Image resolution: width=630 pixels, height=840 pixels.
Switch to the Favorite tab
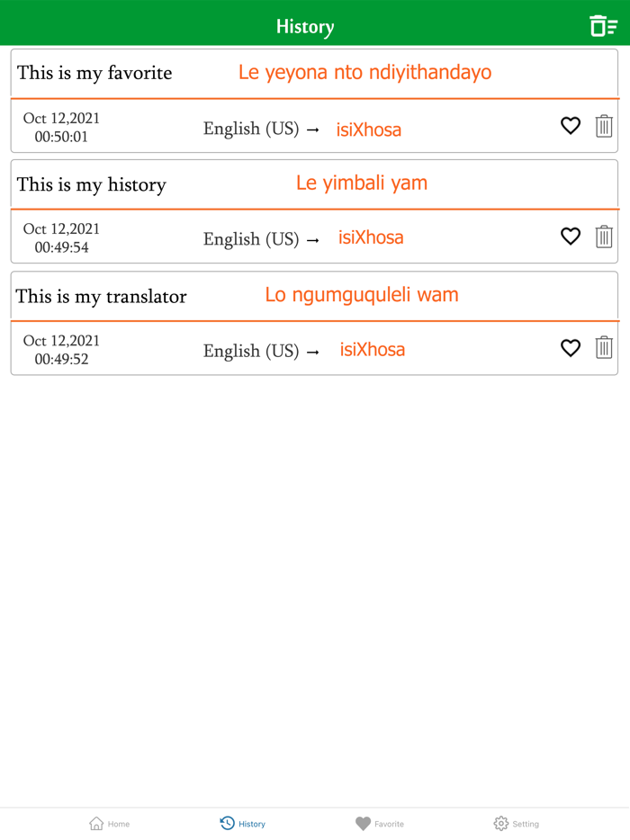[380, 823]
